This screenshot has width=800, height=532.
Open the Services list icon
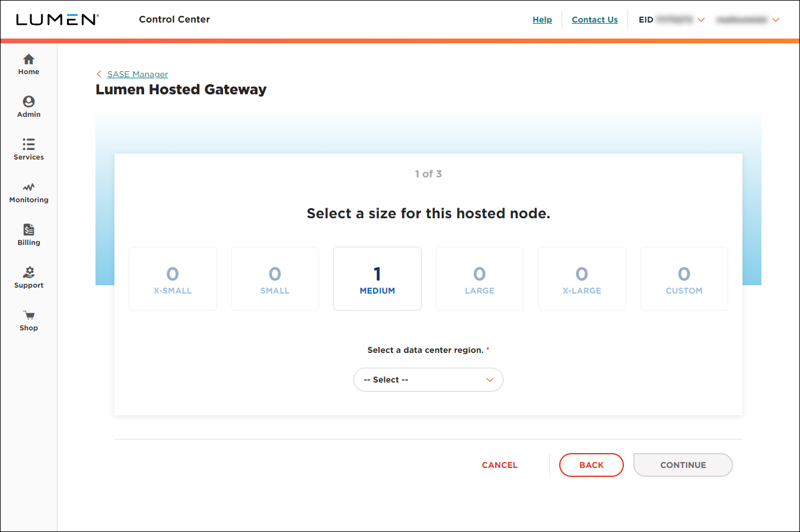[28, 144]
